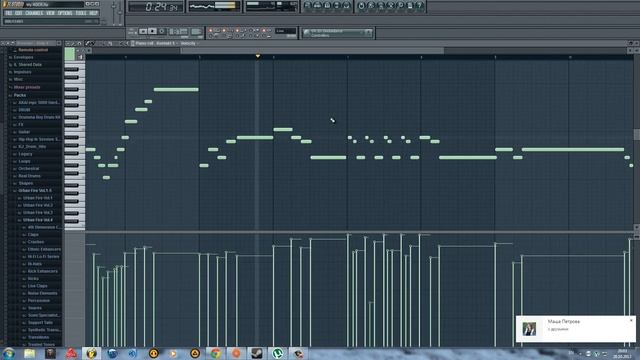Open the Orchestral pack folder

pyautogui.click(x=29, y=169)
